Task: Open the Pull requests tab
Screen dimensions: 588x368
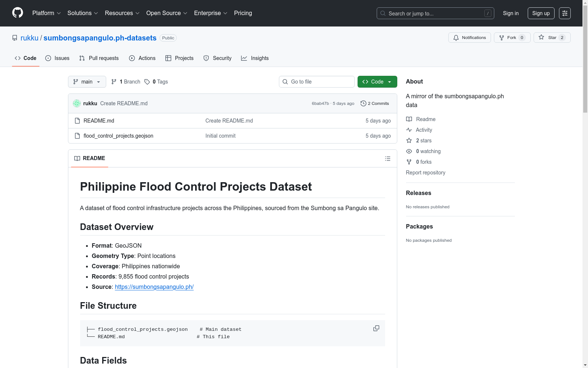Action: (x=99, y=58)
